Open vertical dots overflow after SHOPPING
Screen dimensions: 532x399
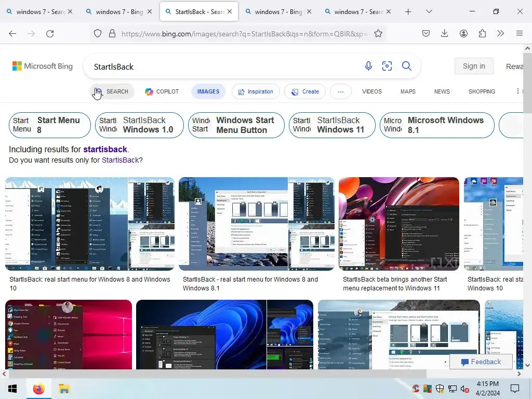pos(517,91)
